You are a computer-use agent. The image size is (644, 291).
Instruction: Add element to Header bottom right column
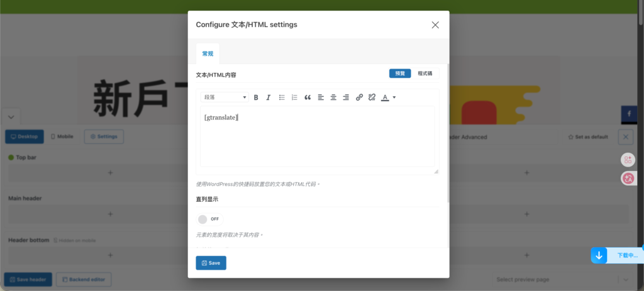pos(526,255)
